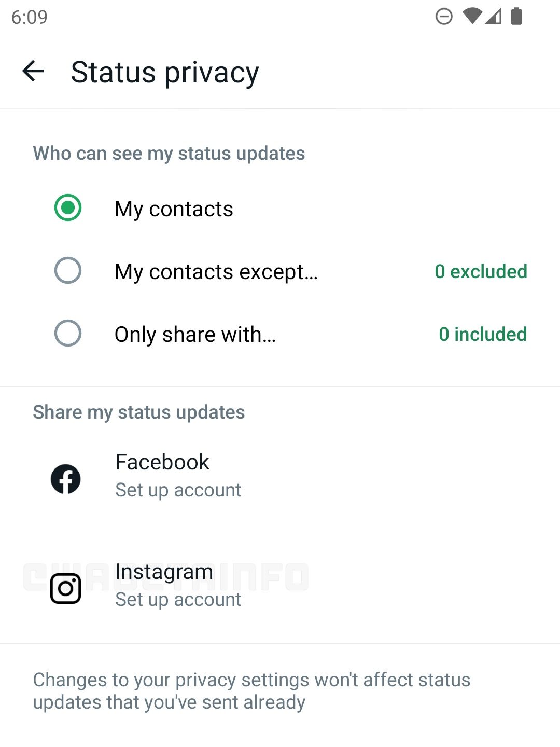This screenshot has height=747, width=560.
Task: Tap the Do Not Disturb status icon
Action: [444, 17]
